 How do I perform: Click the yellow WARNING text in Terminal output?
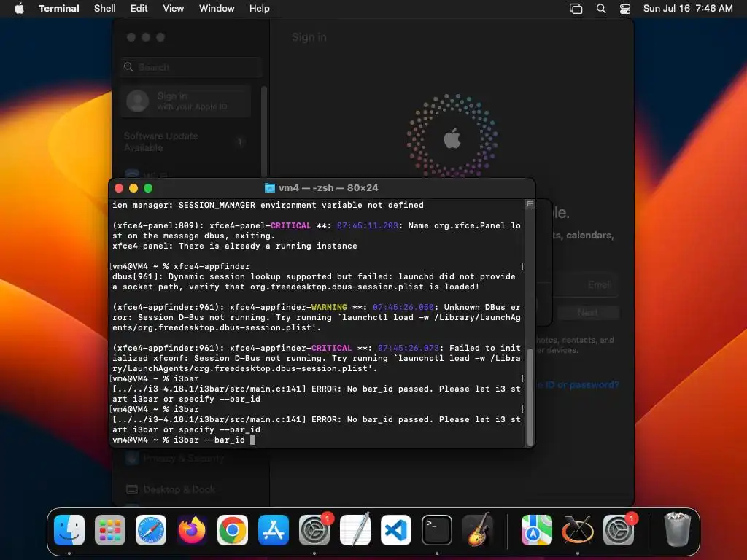[329, 307]
